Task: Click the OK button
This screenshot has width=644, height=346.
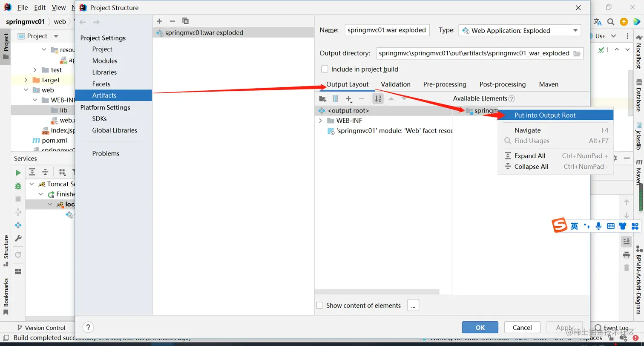Action: click(x=480, y=327)
